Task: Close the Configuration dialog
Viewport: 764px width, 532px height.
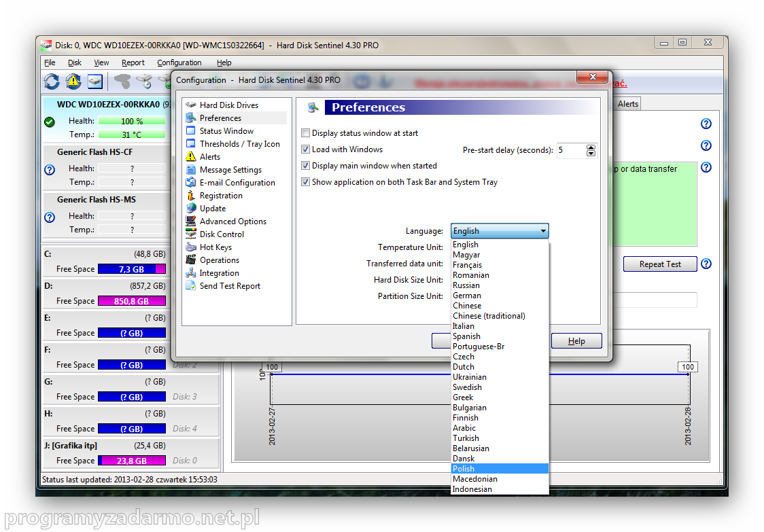Action: (x=593, y=77)
